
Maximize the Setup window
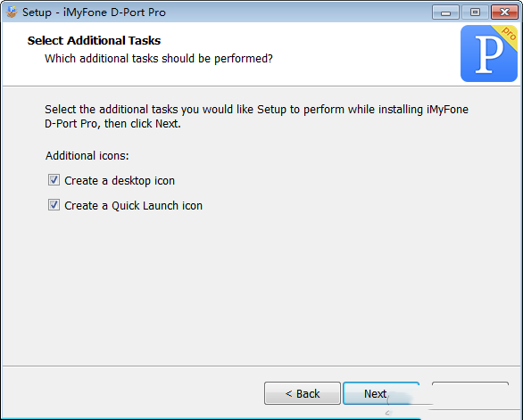tap(475, 12)
